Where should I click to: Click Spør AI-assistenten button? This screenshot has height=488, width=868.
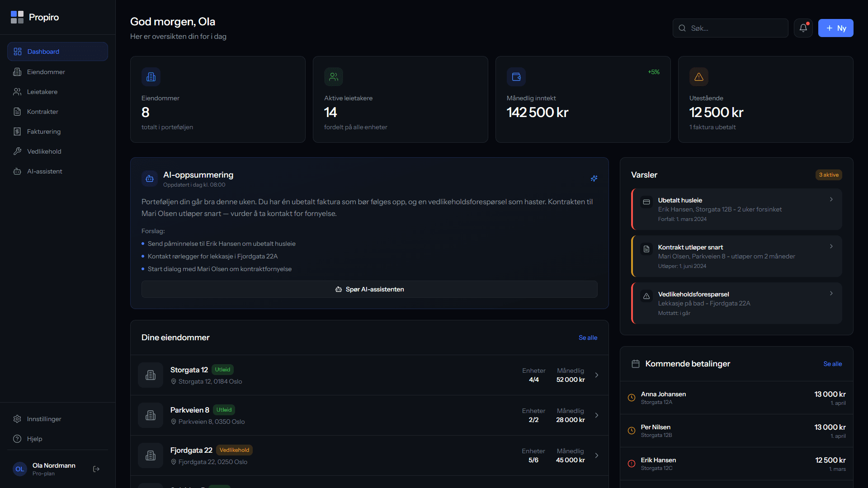click(369, 289)
